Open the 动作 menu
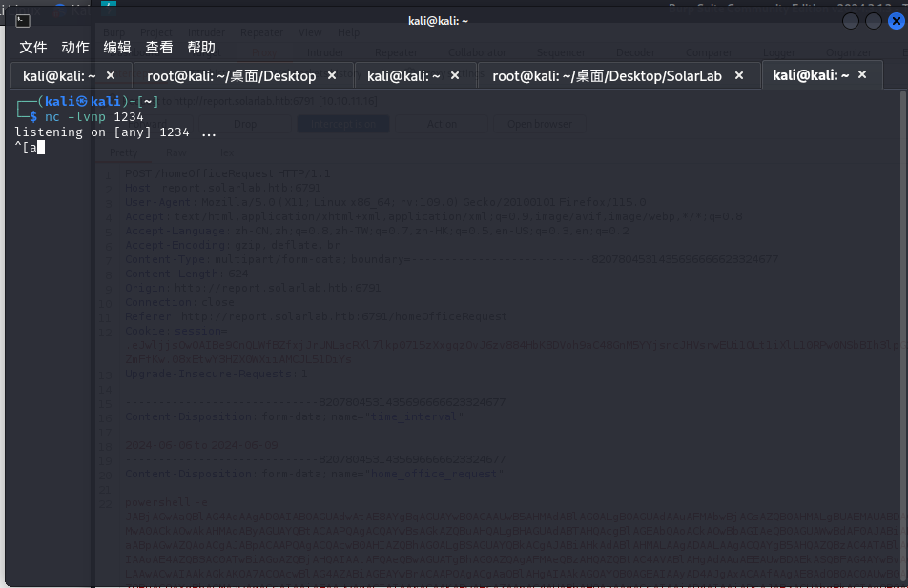This screenshot has width=908, height=588. [75, 48]
